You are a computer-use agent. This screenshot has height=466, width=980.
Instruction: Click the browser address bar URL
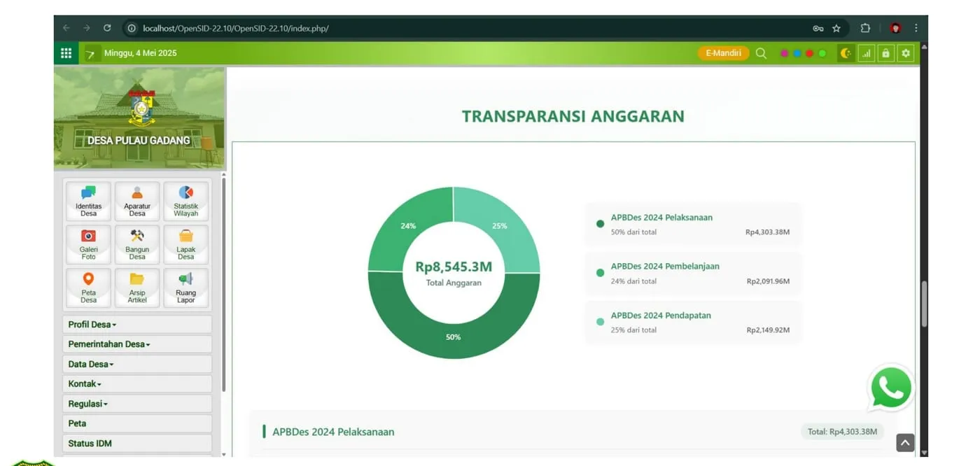(235, 28)
